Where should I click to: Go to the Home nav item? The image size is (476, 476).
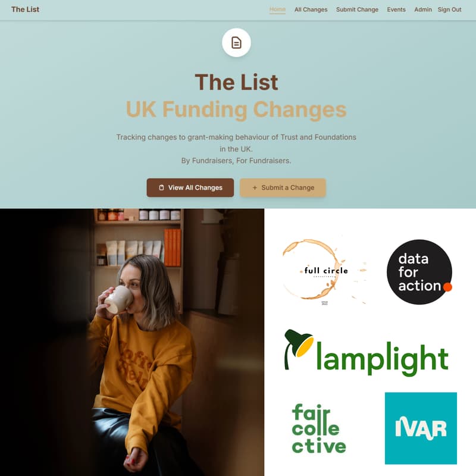click(277, 10)
